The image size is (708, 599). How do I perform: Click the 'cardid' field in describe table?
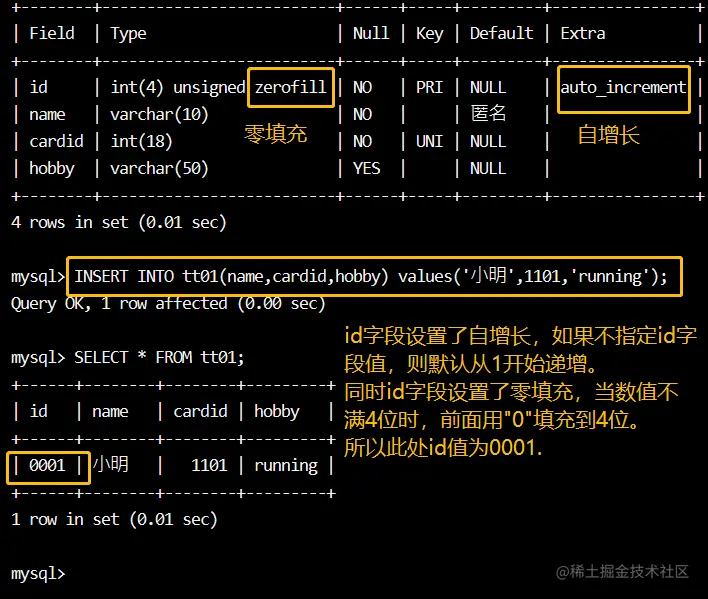pyautogui.click(x=56, y=142)
